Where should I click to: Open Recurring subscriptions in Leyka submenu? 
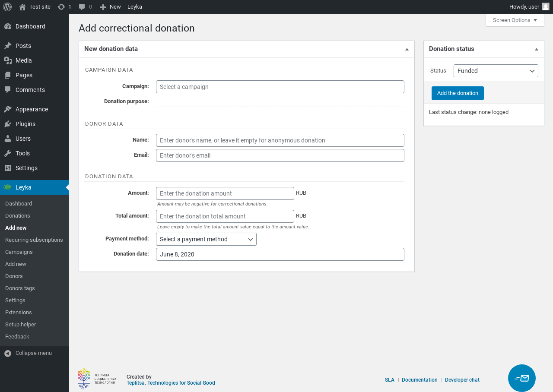click(34, 240)
